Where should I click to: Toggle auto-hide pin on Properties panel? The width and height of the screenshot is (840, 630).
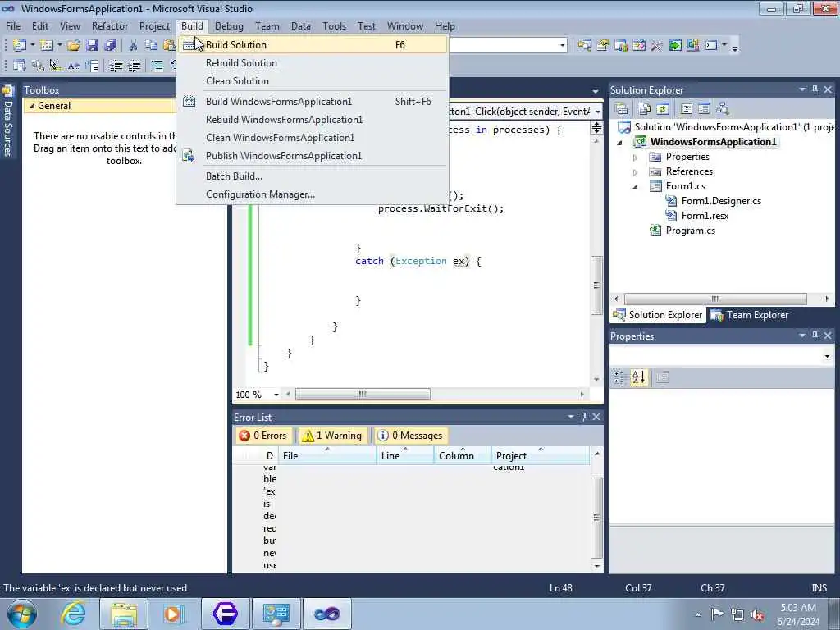815,336
